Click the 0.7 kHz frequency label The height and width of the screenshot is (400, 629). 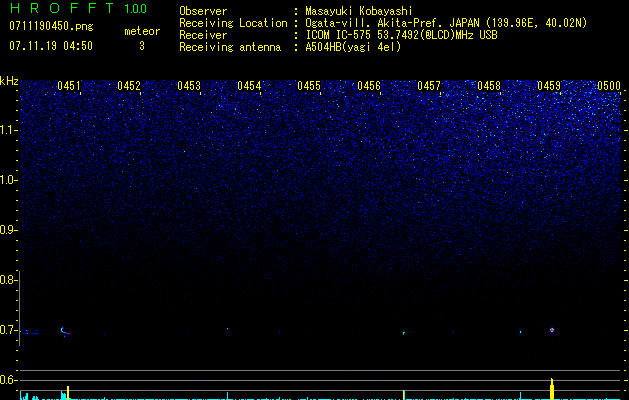pos(7,330)
